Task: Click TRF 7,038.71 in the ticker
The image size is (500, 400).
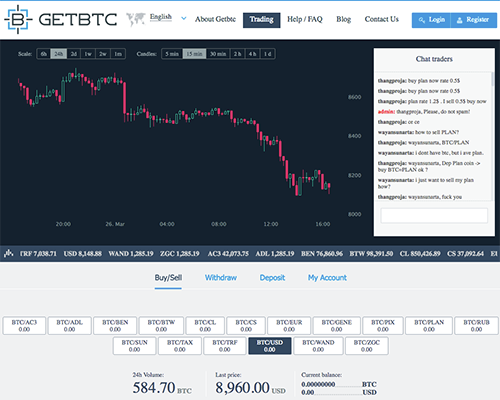Action: tap(38, 254)
